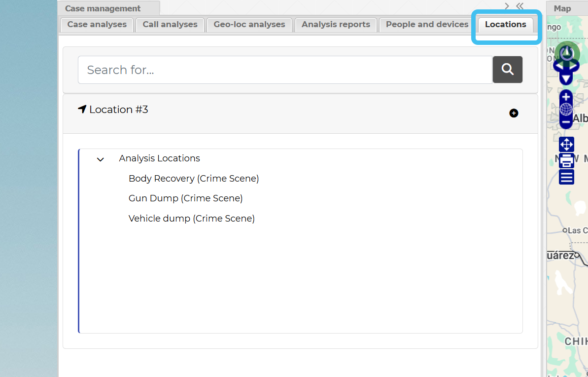Collapse the Analysis Locations tree node

click(x=101, y=159)
